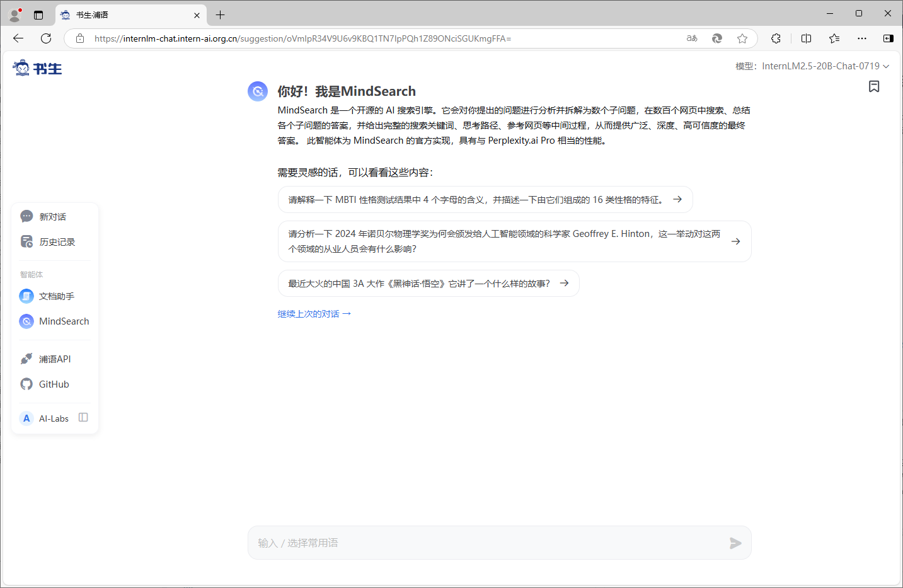
Task: Refresh the page
Action: click(x=46, y=38)
